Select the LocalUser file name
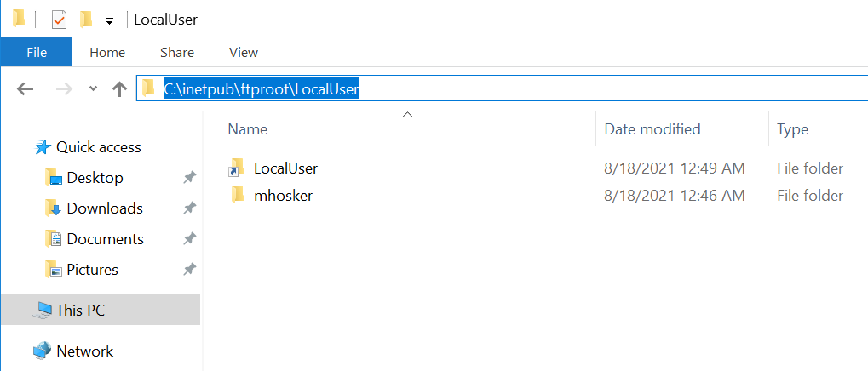This screenshot has height=371, width=868. coord(285,168)
